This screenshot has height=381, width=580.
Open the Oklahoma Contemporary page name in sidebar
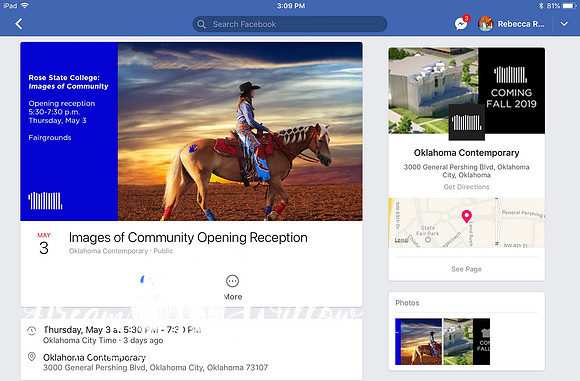[466, 153]
